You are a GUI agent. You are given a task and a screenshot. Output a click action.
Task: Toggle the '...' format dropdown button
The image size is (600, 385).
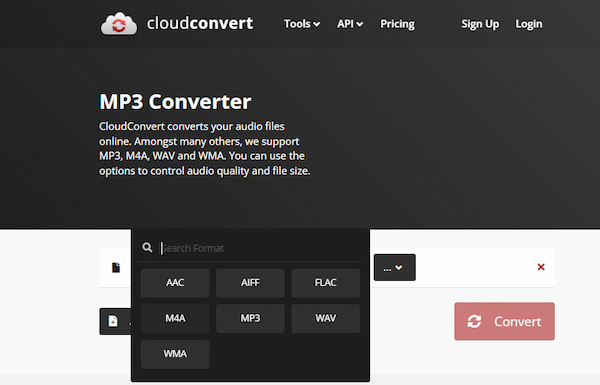click(395, 268)
